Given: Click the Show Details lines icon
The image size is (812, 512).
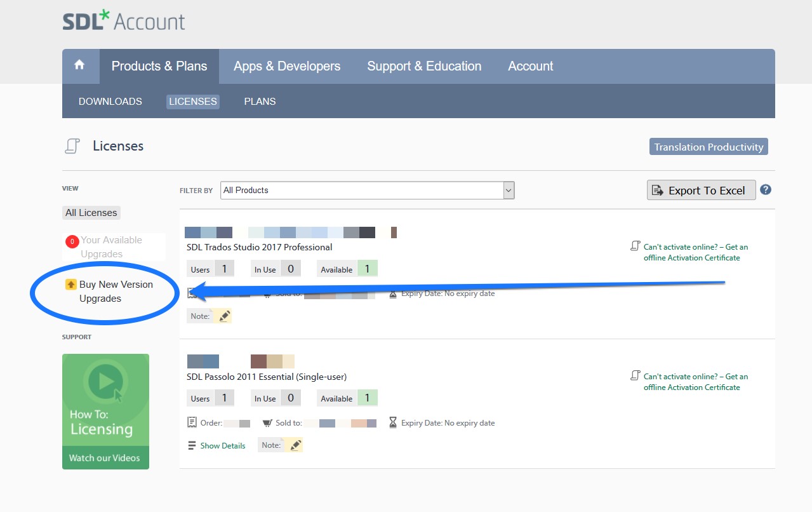Looking at the screenshot, I should [x=192, y=446].
